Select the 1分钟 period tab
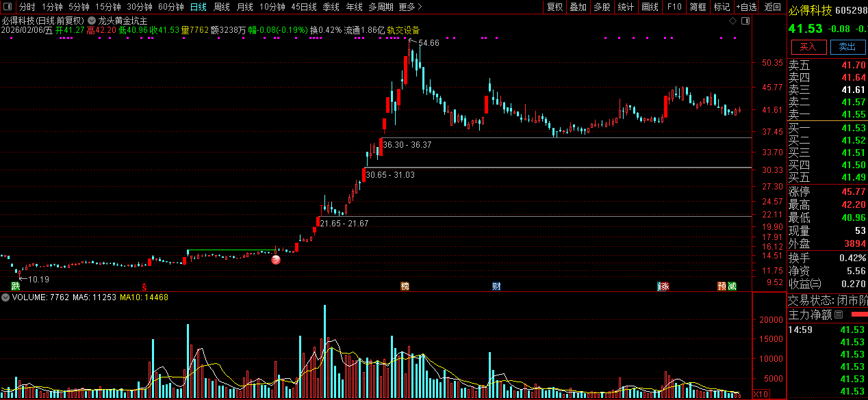Viewport: 868px width, 400px height. 52,7
